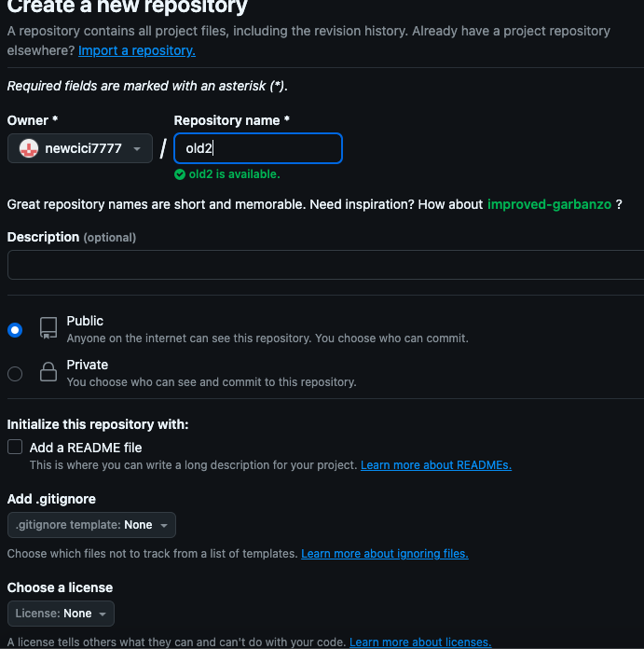The image size is (644, 649).
Task: Open the License selection dropdown
Action: (x=61, y=614)
